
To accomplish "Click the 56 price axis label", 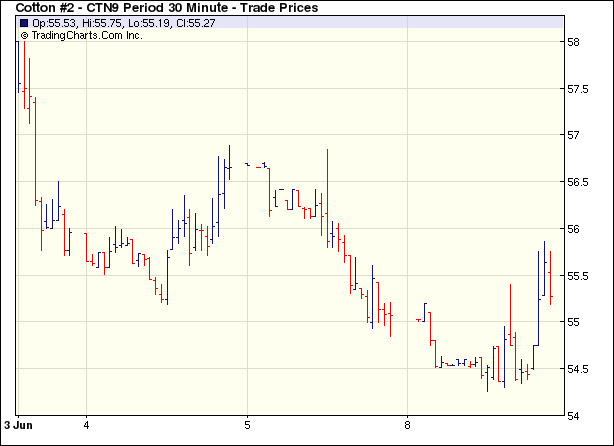I will (574, 229).
